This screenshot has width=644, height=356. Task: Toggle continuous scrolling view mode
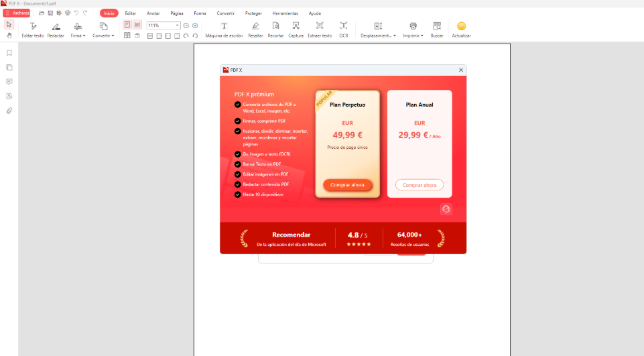coord(137,25)
